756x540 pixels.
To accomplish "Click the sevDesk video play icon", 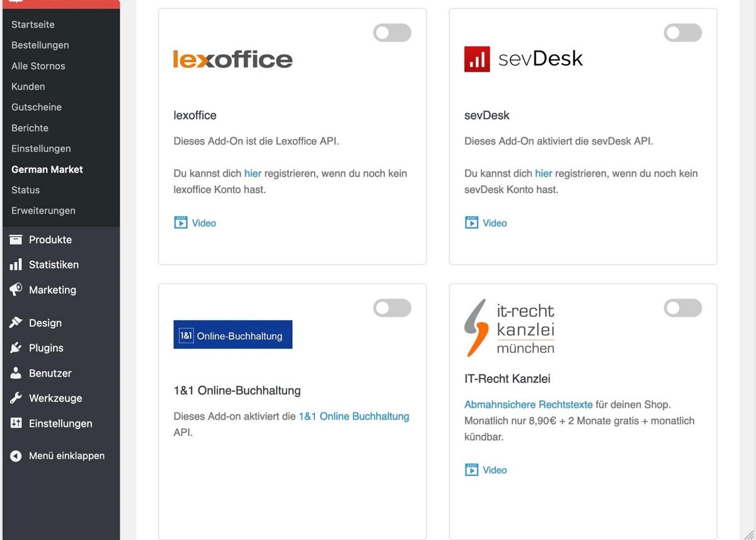I will (471, 222).
